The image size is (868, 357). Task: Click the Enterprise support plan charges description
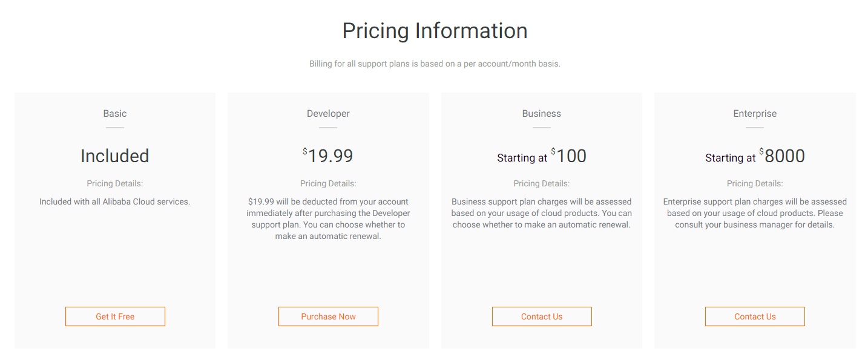(755, 213)
